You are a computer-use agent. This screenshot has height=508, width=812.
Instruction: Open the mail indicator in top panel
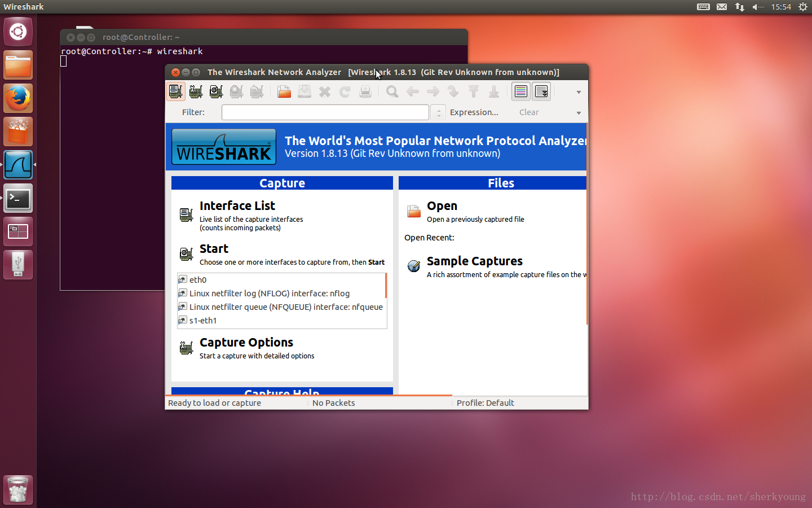722,7
